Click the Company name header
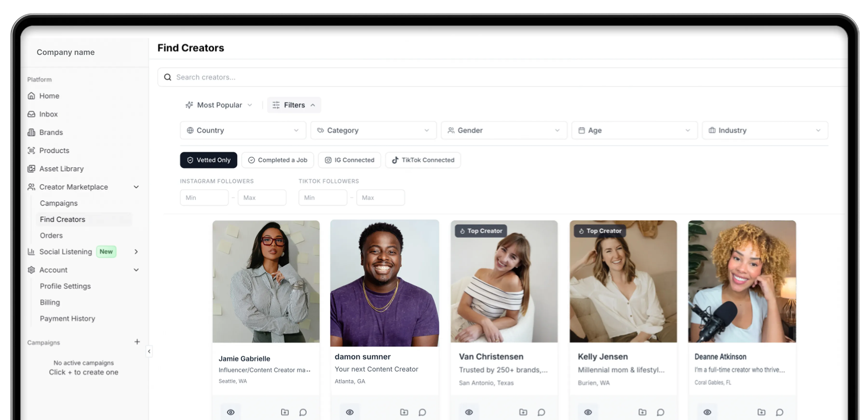This screenshot has width=868, height=420. (x=66, y=52)
